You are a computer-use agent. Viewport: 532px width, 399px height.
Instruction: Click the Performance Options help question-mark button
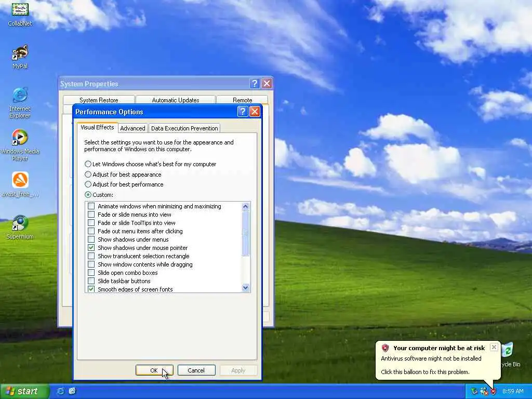pos(243,112)
